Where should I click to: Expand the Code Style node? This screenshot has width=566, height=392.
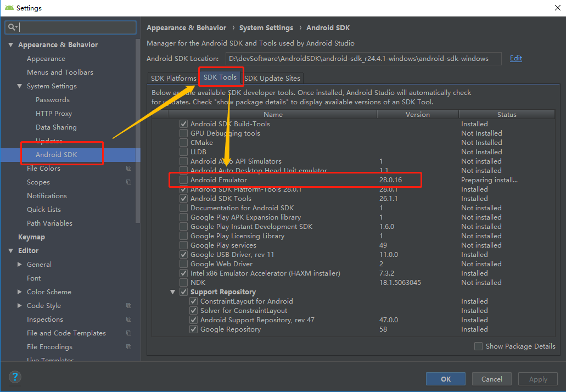(20, 305)
